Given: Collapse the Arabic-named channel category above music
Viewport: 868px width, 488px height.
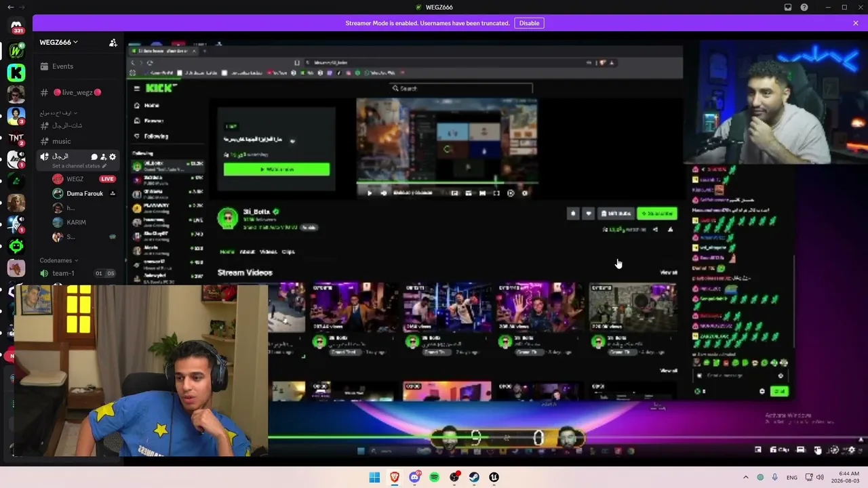Looking at the screenshot, I should click(x=58, y=113).
